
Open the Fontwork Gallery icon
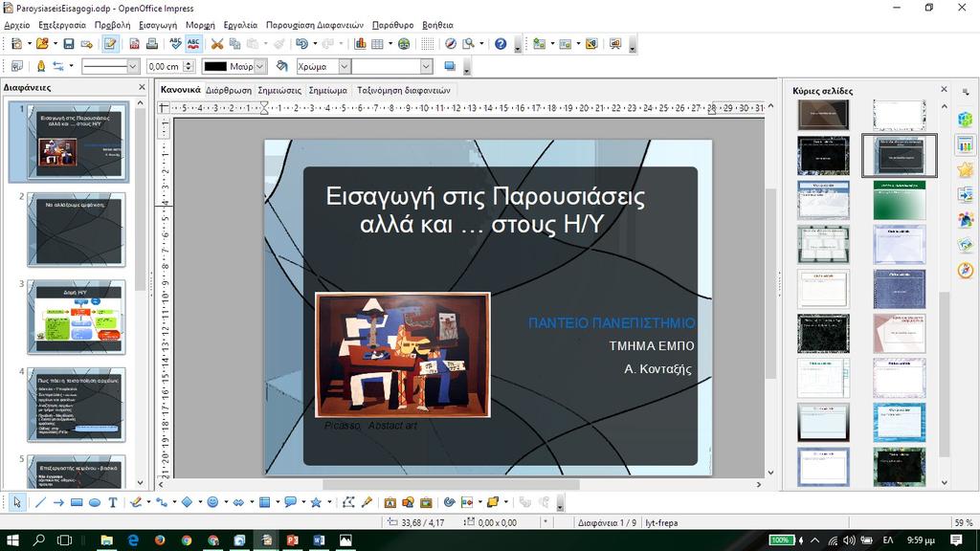[x=390, y=502]
